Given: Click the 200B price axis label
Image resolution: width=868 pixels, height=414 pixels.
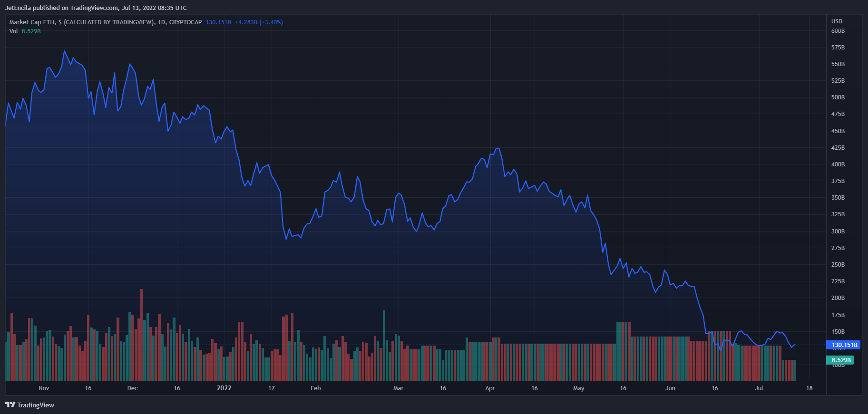Looking at the screenshot, I should point(838,298).
